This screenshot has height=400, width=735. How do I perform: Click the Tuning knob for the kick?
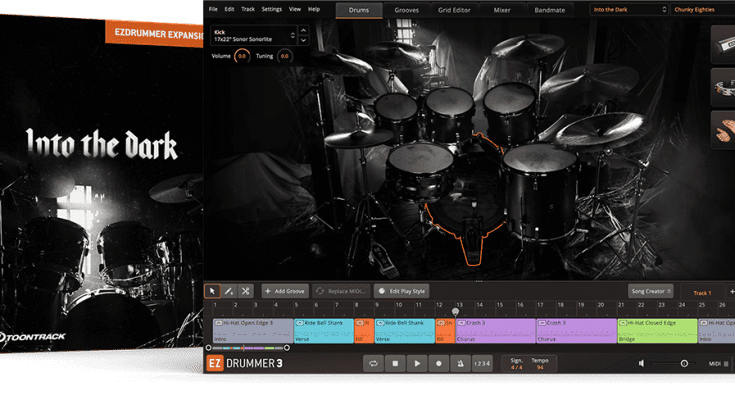click(285, 56)
